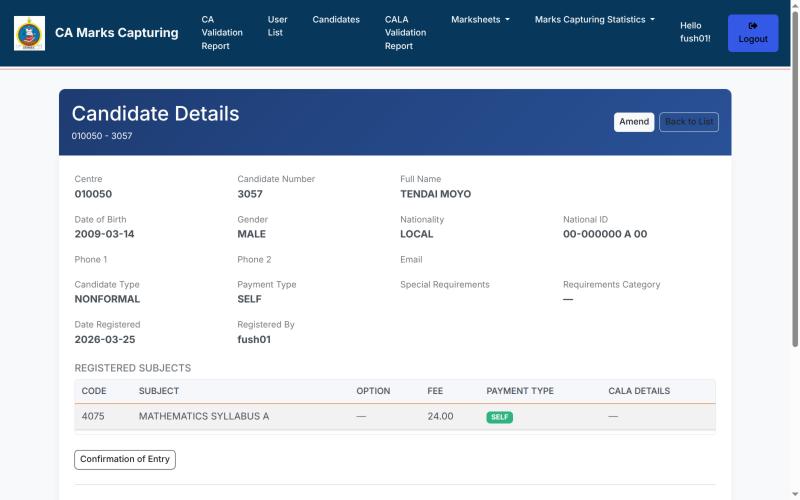Click the Candidate Type value NONFORMAL
800x500 pixels.
[107, 299]
